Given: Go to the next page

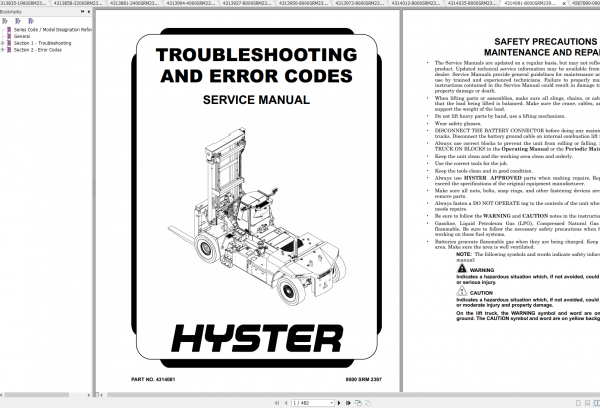Looking at the screenshot, I should [x=339, y=403].
